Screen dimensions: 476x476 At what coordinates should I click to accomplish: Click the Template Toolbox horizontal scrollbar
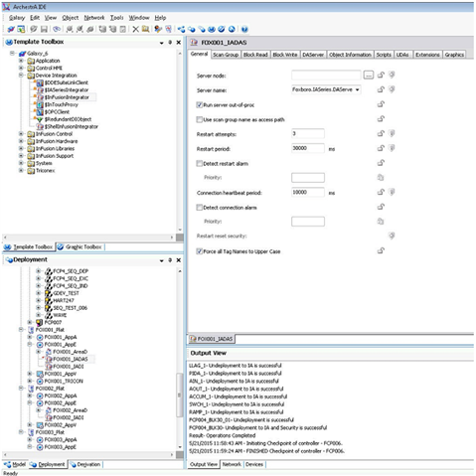click(x=88, y=238)
